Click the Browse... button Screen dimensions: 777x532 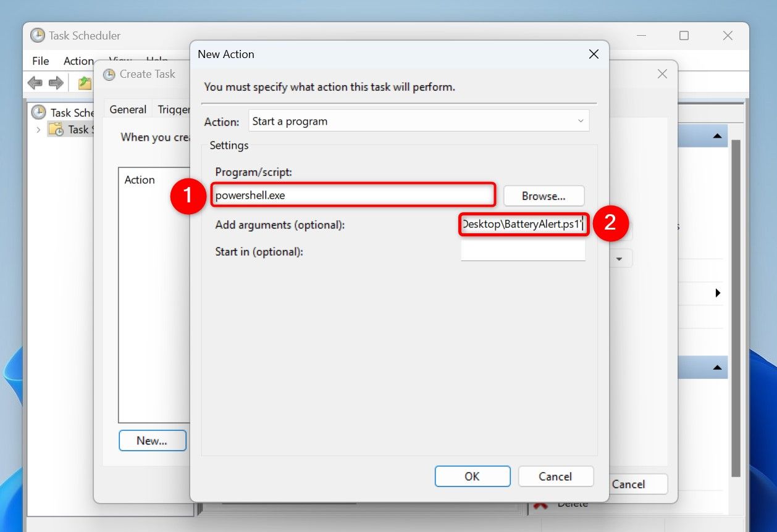click(x=544, y=196)
